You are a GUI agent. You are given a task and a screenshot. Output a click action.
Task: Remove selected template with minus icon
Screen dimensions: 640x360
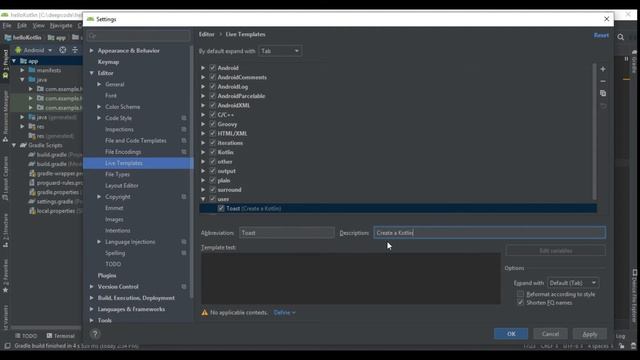[x=603, y=81]
